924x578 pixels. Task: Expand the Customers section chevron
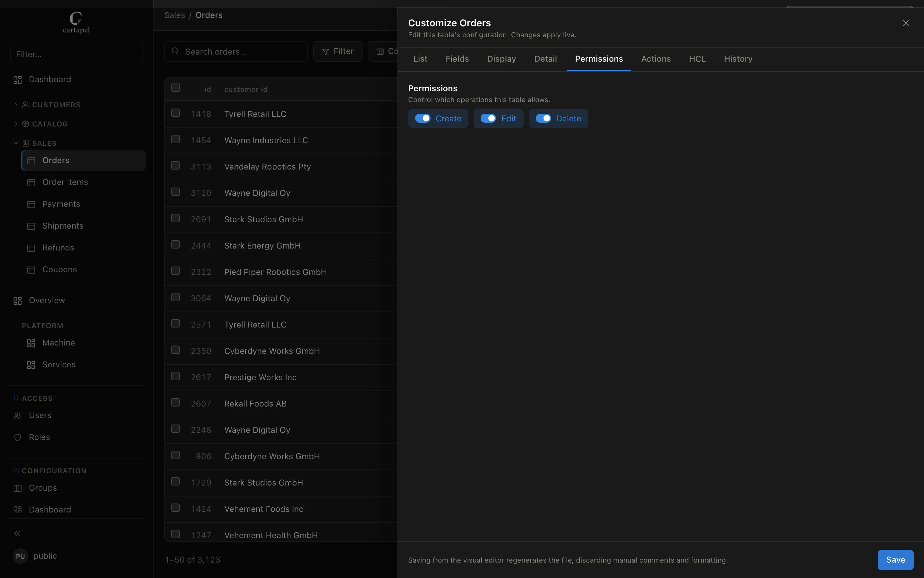(16, 105)
